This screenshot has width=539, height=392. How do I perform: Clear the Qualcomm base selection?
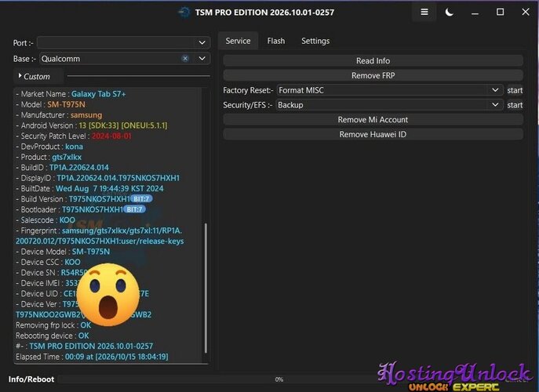pos(185,58)
